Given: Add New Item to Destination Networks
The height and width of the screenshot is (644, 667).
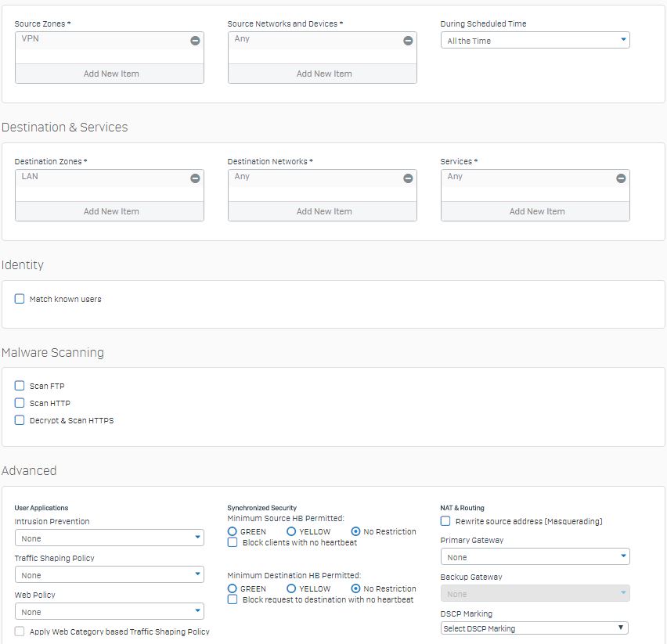Looking at the screenshot, I should click(x=323, y=211).
